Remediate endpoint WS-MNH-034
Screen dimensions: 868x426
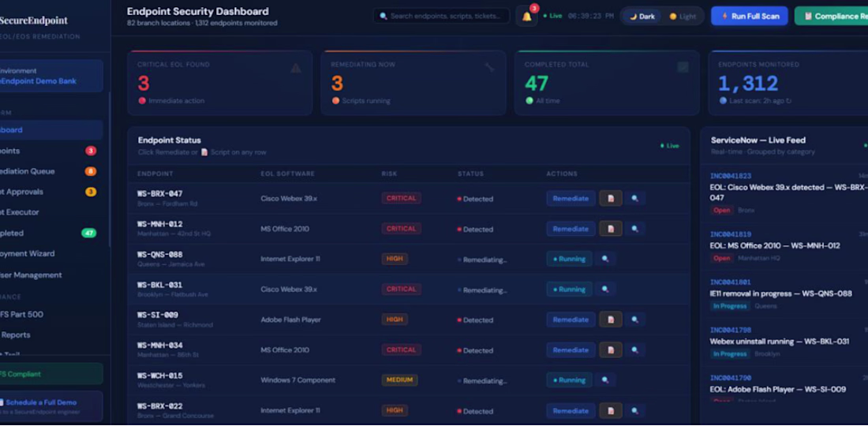point(571,349)
